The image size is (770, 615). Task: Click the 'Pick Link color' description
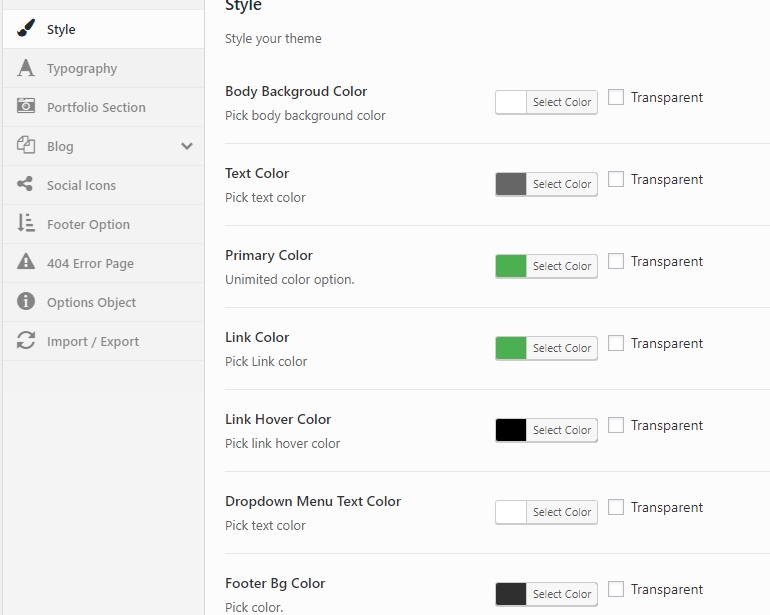click(x=266, y=362)
